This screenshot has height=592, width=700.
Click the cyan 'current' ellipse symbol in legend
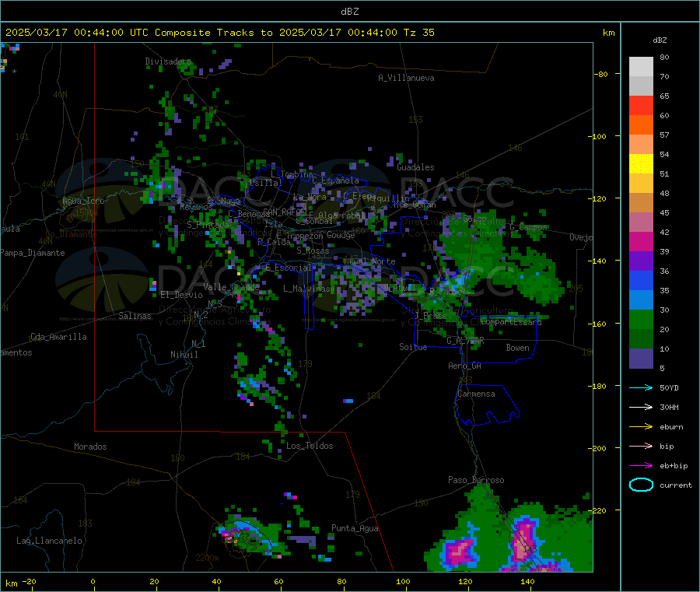[x=641, y=485]
